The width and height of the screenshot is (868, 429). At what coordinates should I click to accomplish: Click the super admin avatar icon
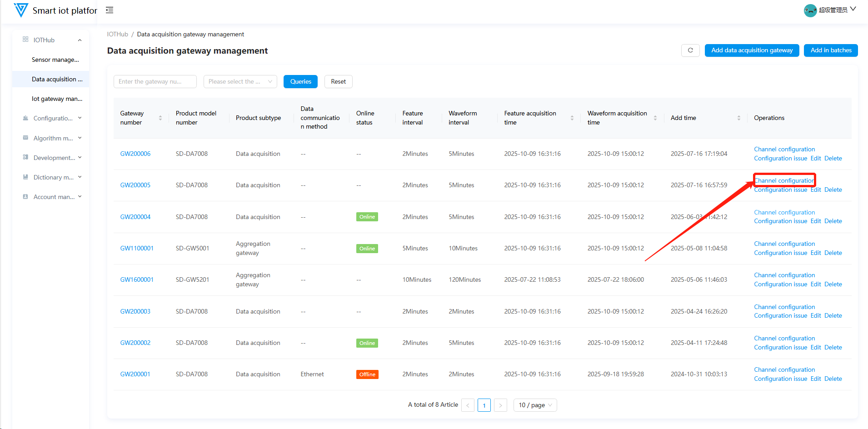coord(810,10)
